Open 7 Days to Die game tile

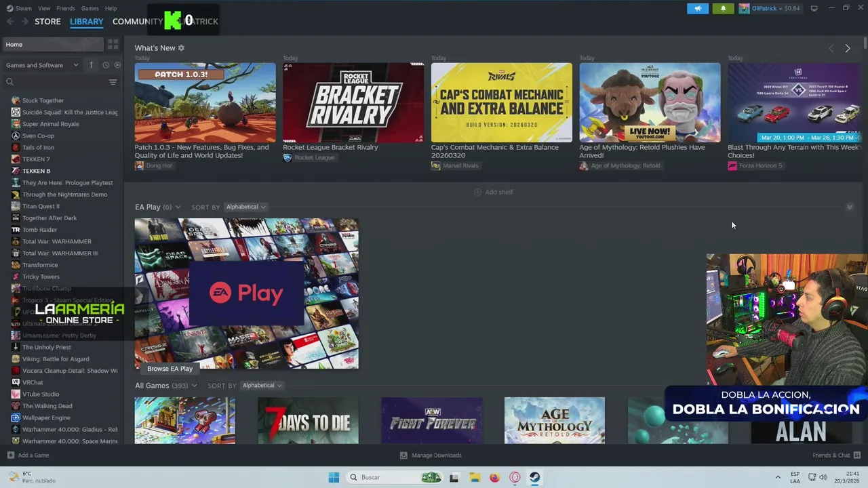tap(309, 421)
